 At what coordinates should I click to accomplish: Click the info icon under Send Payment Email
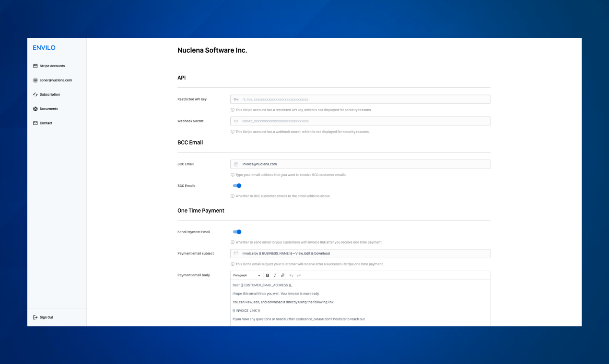click(233, 242)
